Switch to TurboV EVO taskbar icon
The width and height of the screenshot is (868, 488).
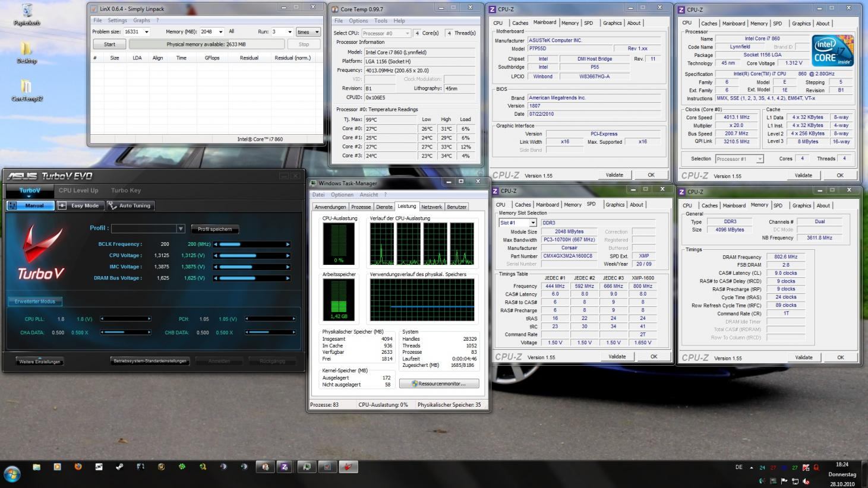point(348,467)
